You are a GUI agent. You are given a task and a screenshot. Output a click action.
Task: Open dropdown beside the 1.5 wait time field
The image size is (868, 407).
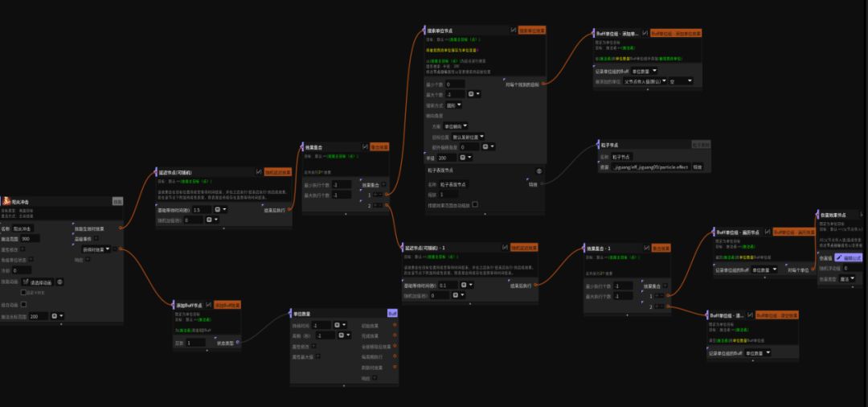coord(220,210)
